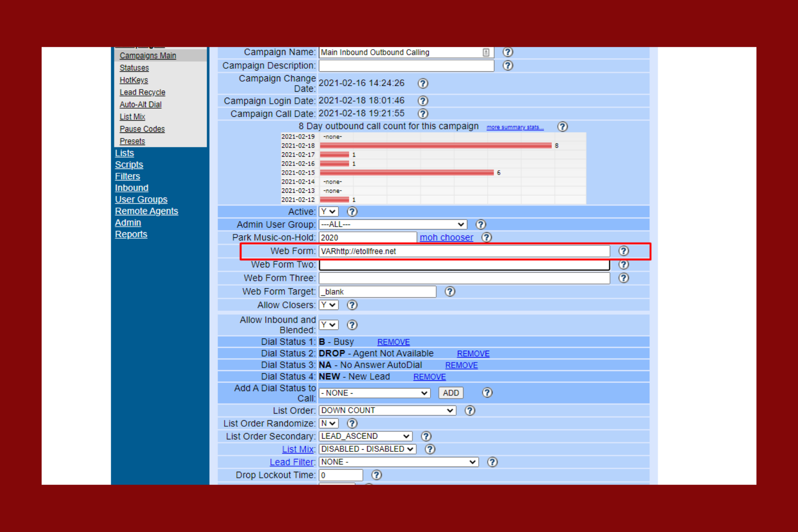Open HotKeys submenu item

pos(134,80)
